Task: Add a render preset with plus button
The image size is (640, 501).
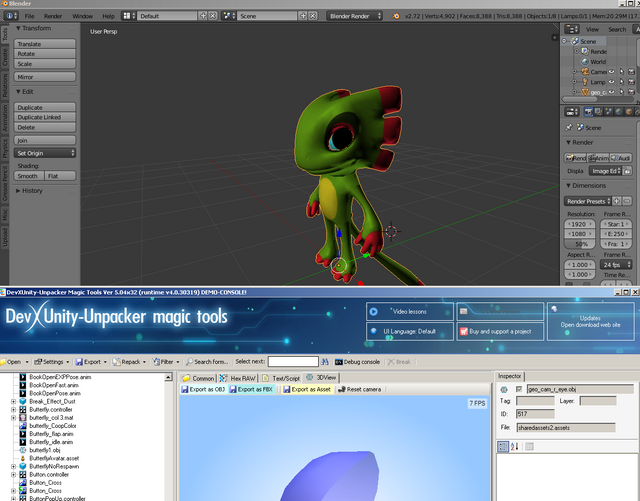Action: (617, 201)
